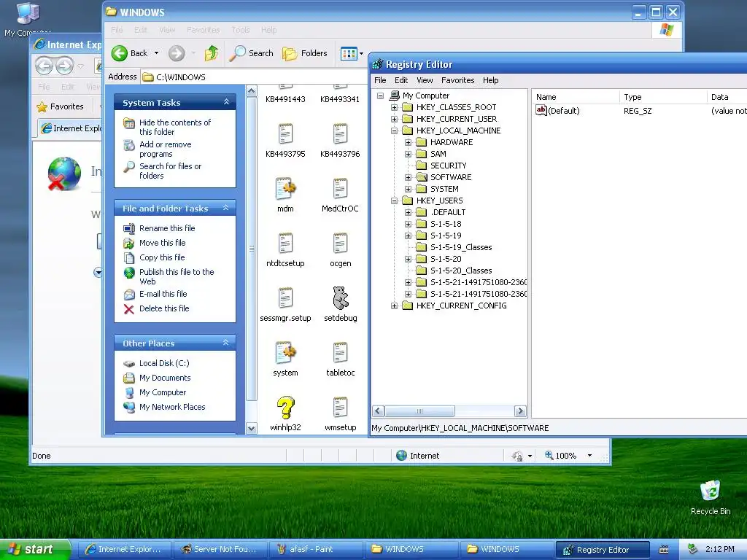The image size is (747, 560).
Task: Click the explorer file list scroll down arrow
Action: point(252,428)
